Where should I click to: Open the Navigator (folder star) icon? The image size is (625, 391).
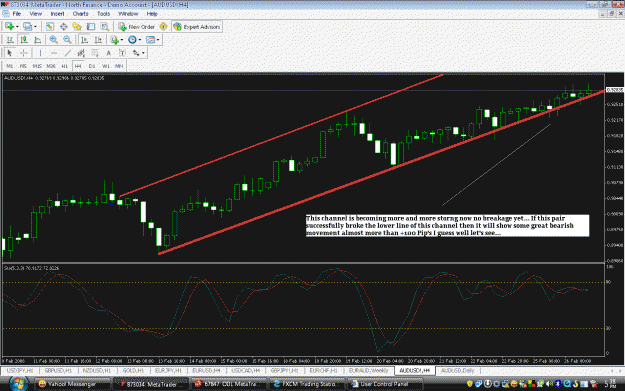pos(77,27)
